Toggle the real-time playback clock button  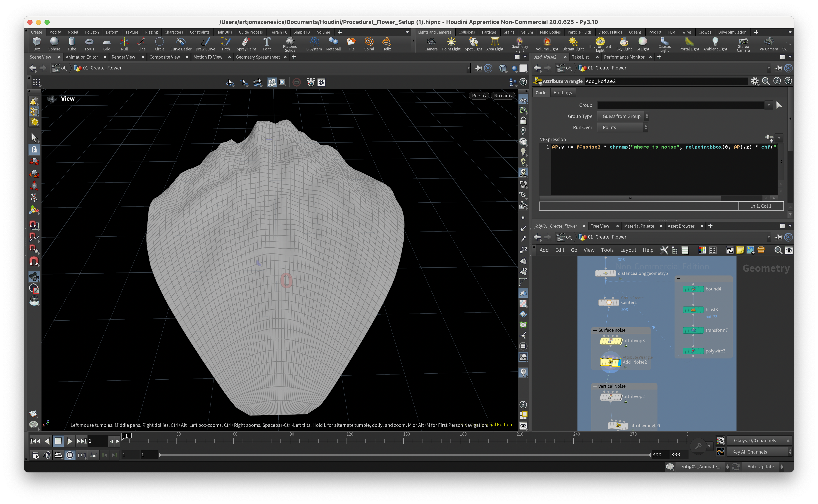[70, 455]
